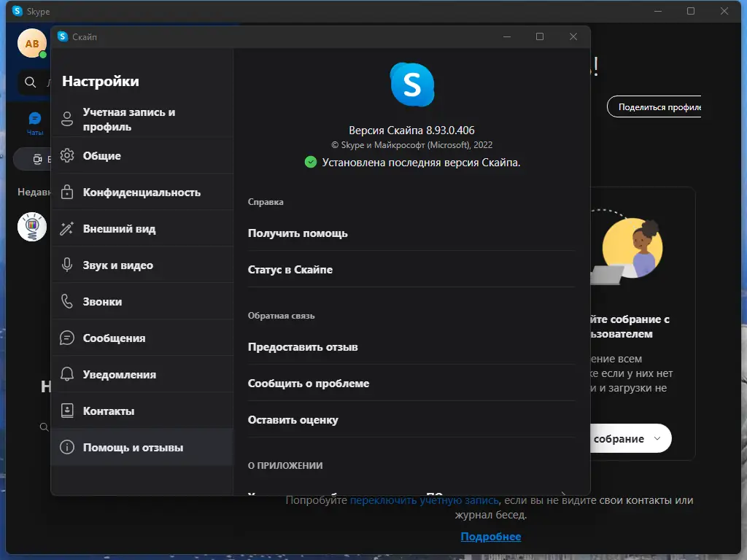This screenshot has width=747, height=560.
Task: Click the Внешний вид pencil icon
Action: click(x=66, y=228)
